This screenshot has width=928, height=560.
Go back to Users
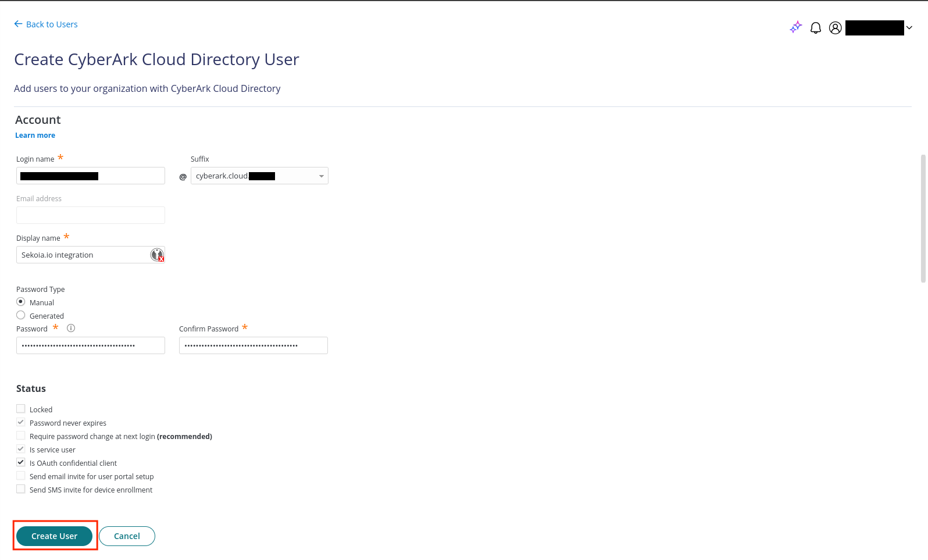click(x=46, y=24)
